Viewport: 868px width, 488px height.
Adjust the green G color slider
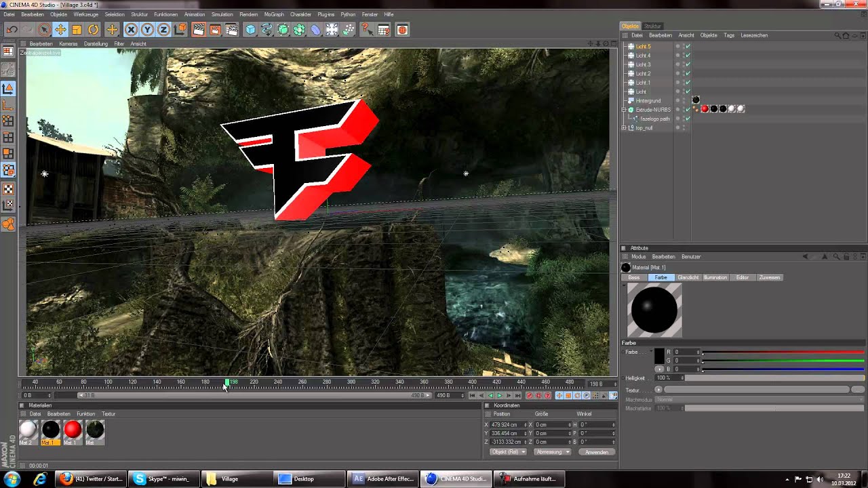(x=783, y=361)
